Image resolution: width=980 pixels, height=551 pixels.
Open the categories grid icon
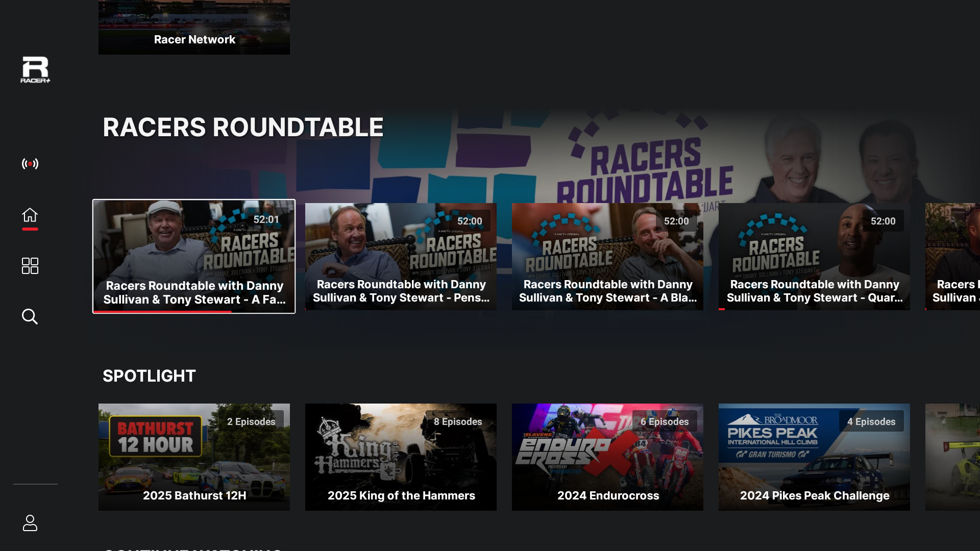[30, 266]
